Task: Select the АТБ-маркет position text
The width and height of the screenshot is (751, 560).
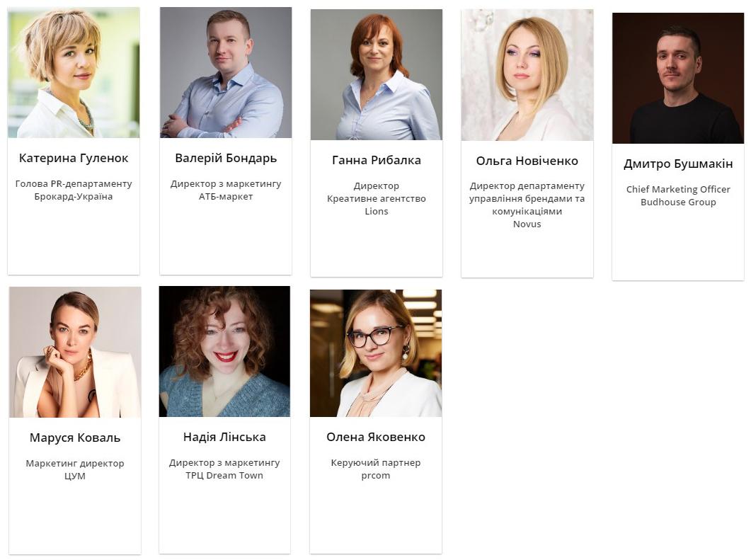Action: [226, 190]
